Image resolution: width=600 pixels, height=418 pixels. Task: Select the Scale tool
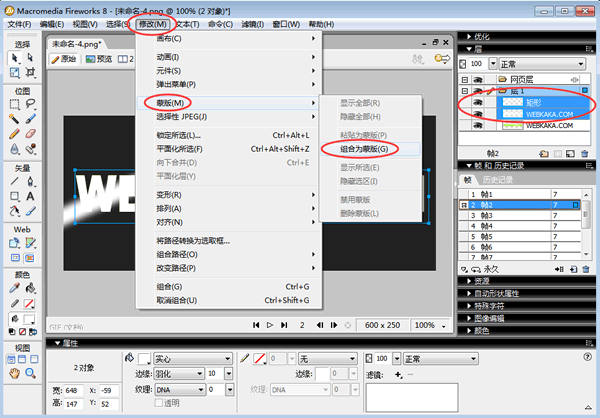15,72
